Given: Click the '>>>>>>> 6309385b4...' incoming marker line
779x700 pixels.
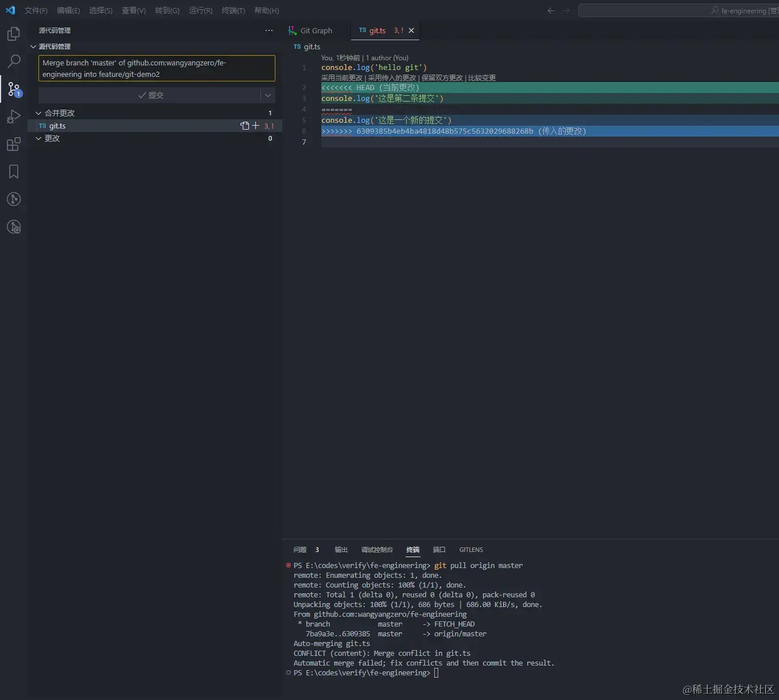Looking at the screenshot, I should (550, 131).
